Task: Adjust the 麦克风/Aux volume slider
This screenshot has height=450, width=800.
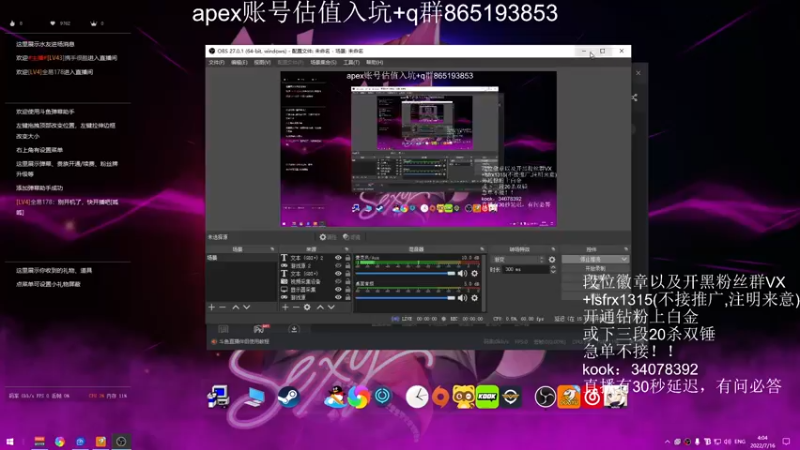Action: click(x=405, y=273)
